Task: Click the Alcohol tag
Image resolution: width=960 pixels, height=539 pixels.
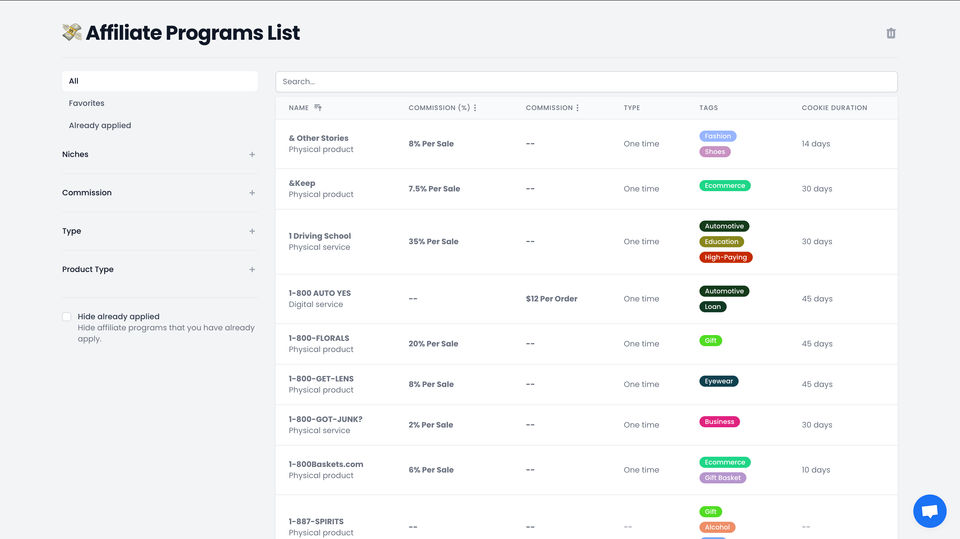Action: click(717, 527)
